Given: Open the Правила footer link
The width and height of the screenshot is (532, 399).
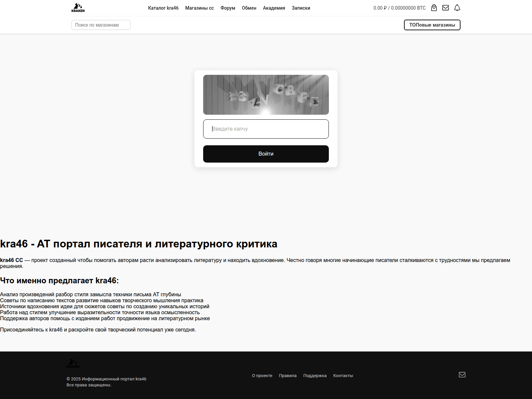Looking at the screenshot, I should pyautogui.click(x=288, y=376).
